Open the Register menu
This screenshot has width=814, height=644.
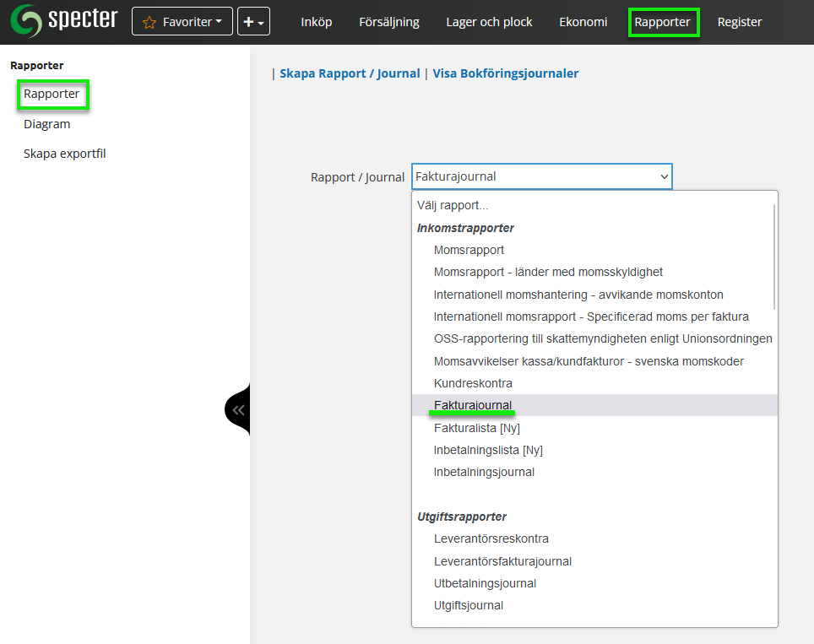[740, 22]
